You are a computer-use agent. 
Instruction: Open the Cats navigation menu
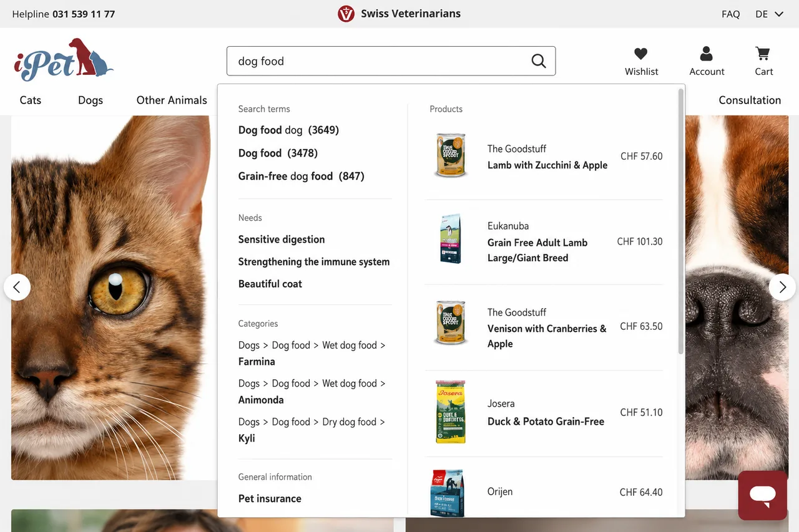click(31, 100)
